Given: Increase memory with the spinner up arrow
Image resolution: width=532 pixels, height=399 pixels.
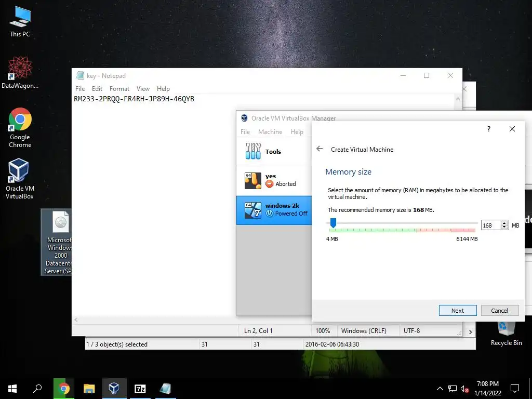Looking at the screenshot, I should [x=504, y=223].
